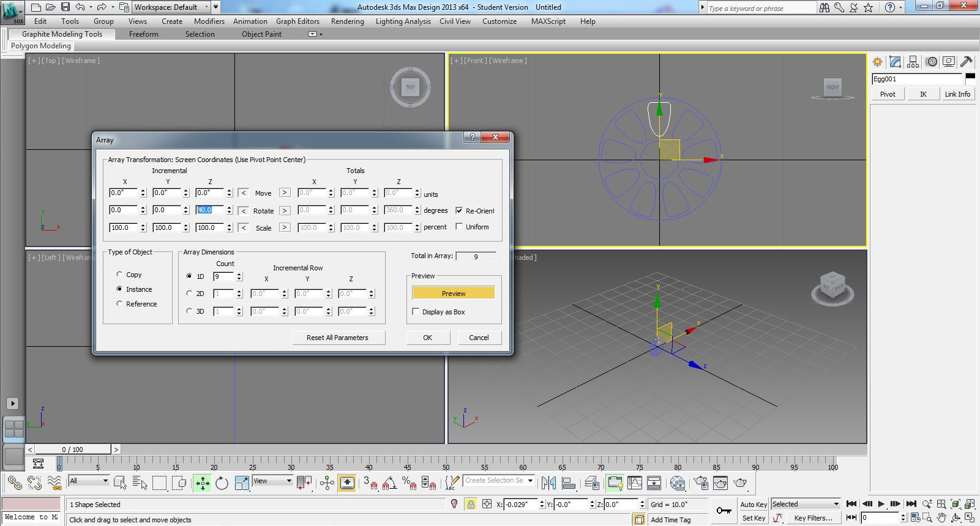This screenshot has height=526, width=980.
Task: Open the MAXScript menu
Action: pyautogui.click(x=548, y=21)
